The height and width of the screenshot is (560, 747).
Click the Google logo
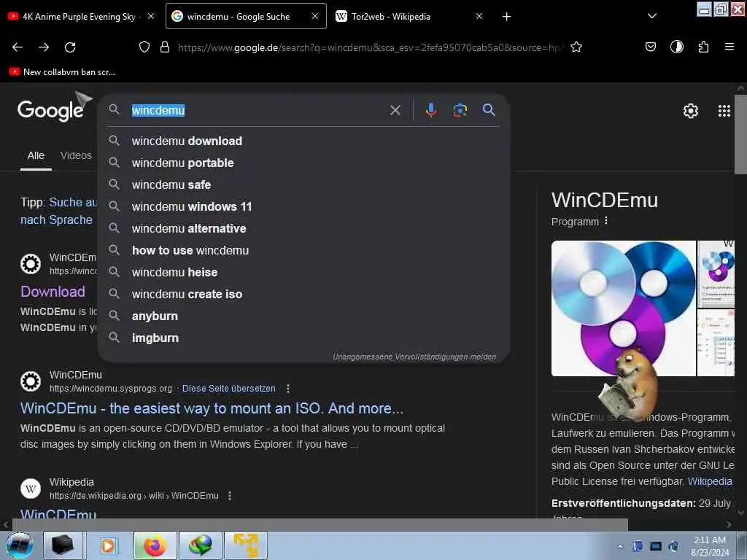(50, 111)
